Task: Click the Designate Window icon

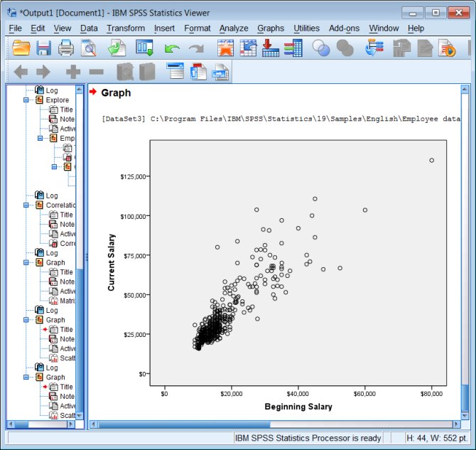Action: [374, 48]
